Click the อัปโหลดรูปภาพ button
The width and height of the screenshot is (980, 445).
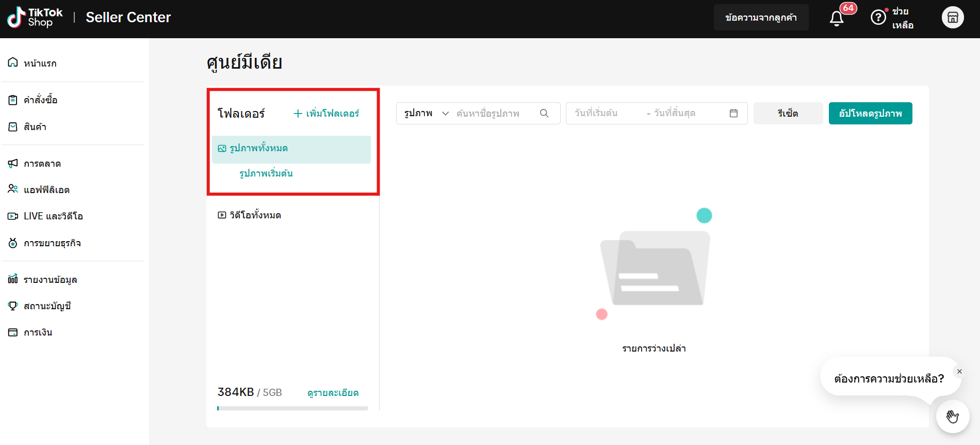[870, 113]
